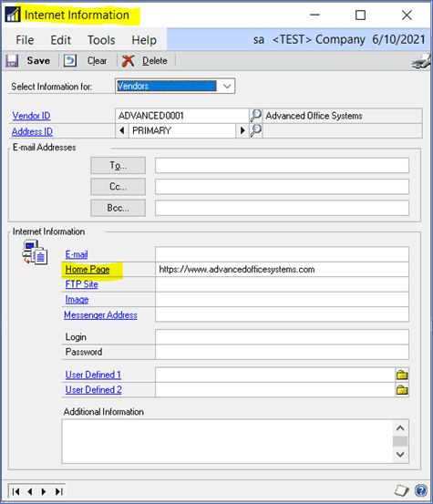The width and height of the screenshot is (433, 504).
Task: Click the Additional Information scrollbar down arrow
Action: [x=400, y=454]
